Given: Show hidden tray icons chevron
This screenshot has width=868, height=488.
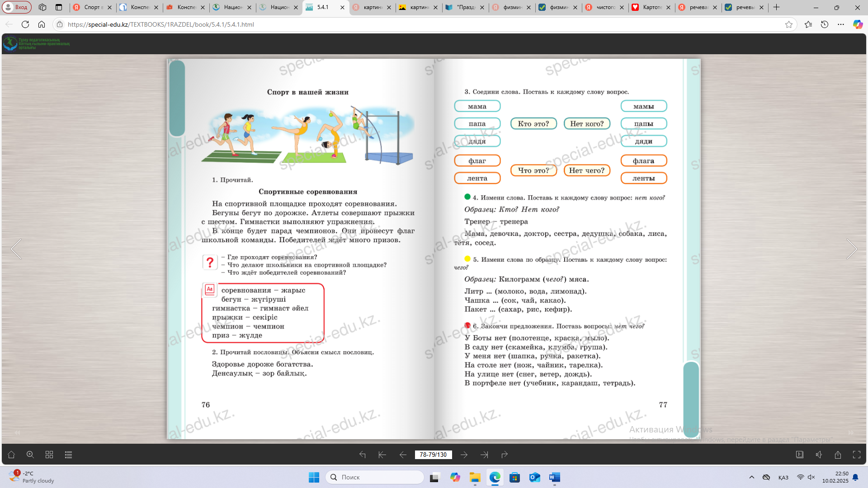Looking at the screenshot, I should pos(752,477).
